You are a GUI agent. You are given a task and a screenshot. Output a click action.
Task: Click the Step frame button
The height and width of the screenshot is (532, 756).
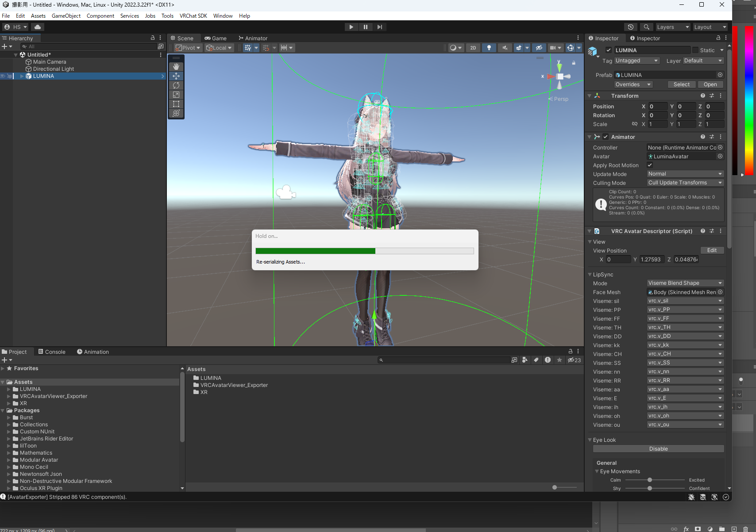point(379,27)
